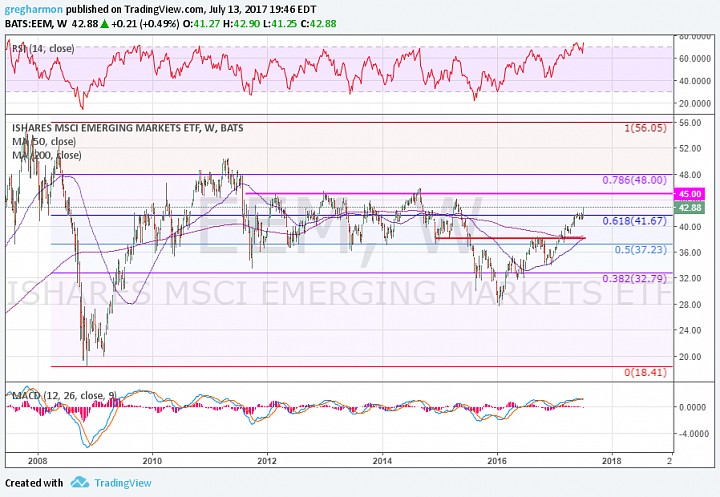Click the 1(56.05) Fibonacci level label

coord(645,128)
